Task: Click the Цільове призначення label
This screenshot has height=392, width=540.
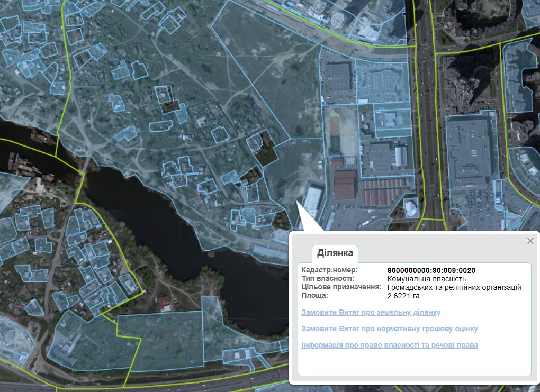Action: 341,287
